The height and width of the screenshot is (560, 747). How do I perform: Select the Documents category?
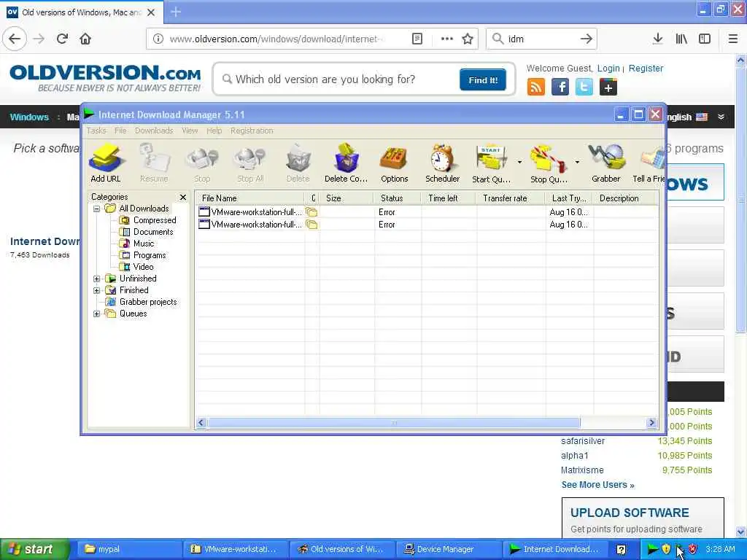(x=147, y=232)
